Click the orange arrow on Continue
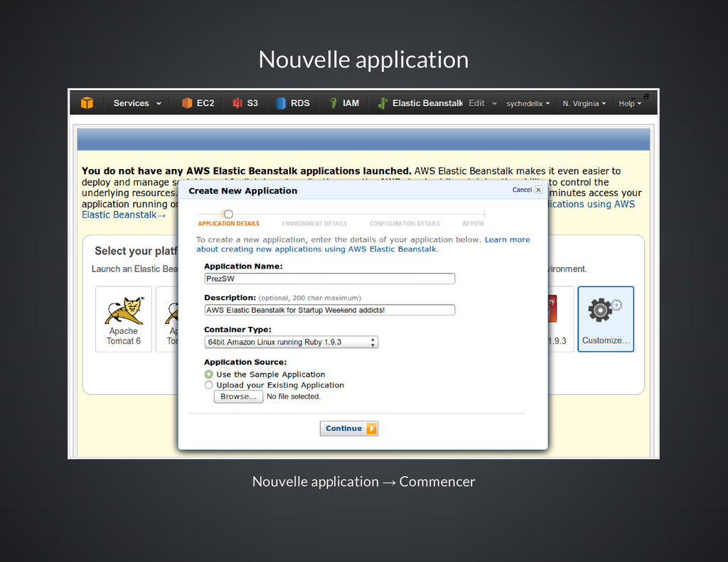 click(x=371, y=428)
